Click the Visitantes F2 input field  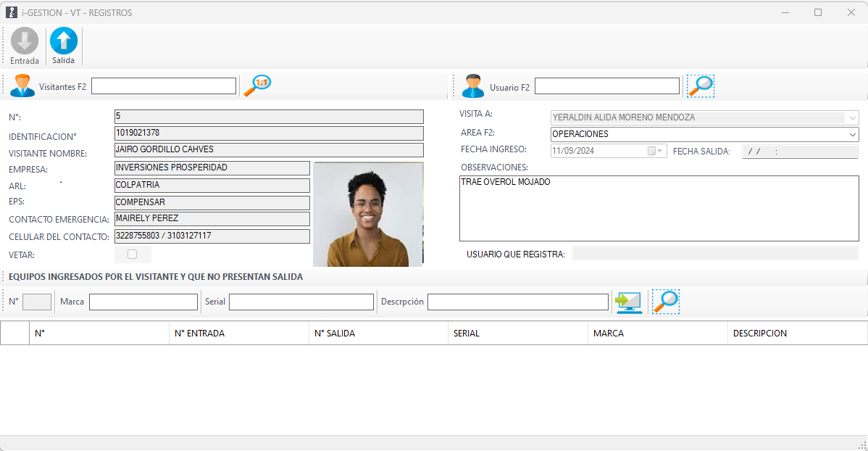coord(164,86)
